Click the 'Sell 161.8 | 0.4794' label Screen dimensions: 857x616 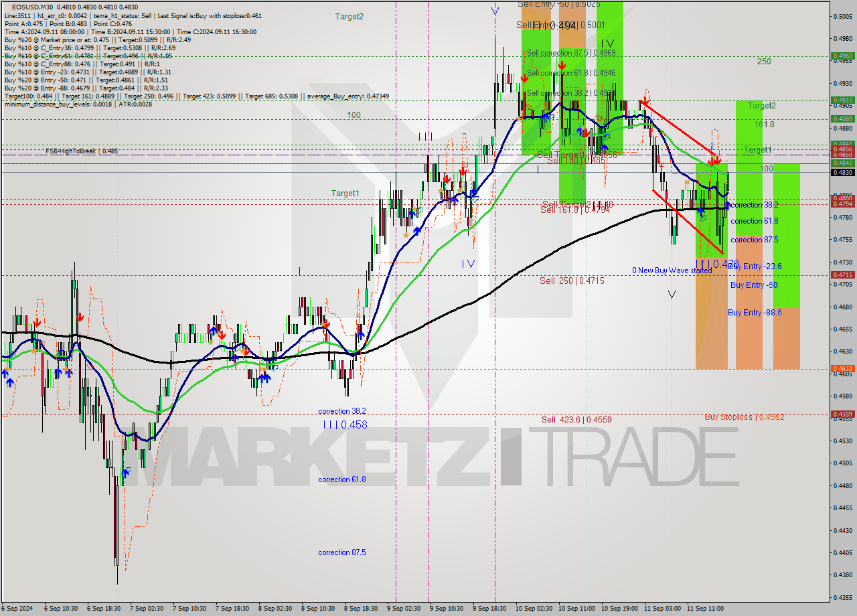[575, 210]
